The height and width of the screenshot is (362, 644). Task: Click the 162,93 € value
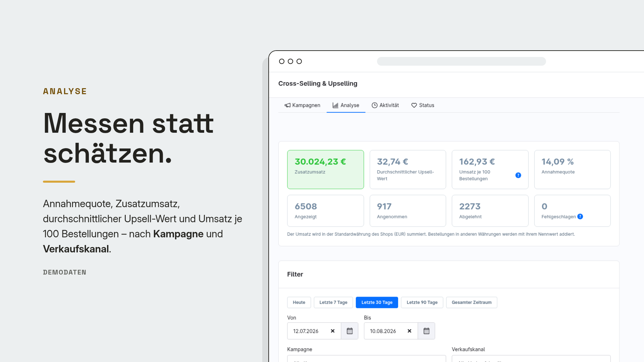(477, 162)
